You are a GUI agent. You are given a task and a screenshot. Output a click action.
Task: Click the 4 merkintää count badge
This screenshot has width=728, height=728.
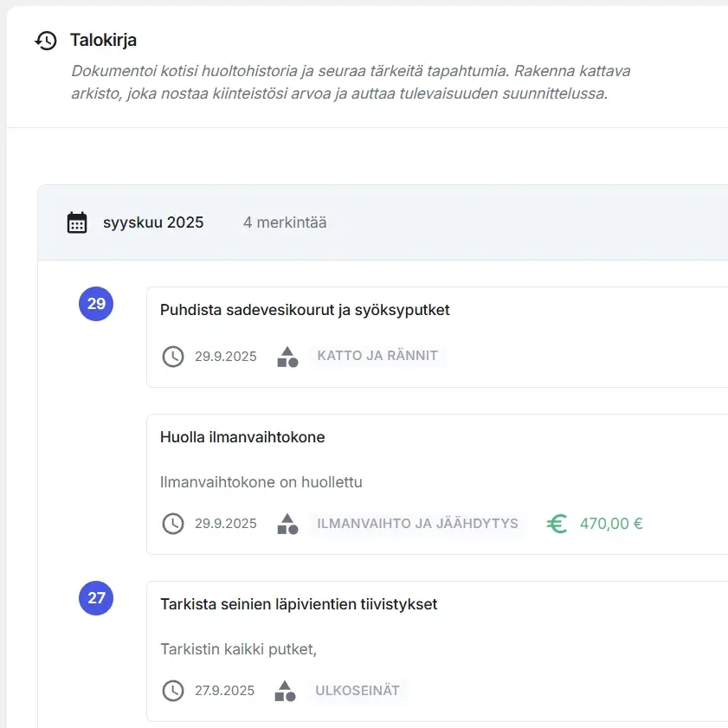tap(285, 222)
